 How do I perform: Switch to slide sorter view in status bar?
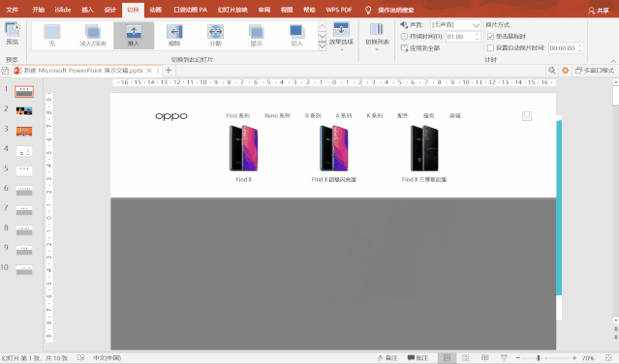point(466,357)
